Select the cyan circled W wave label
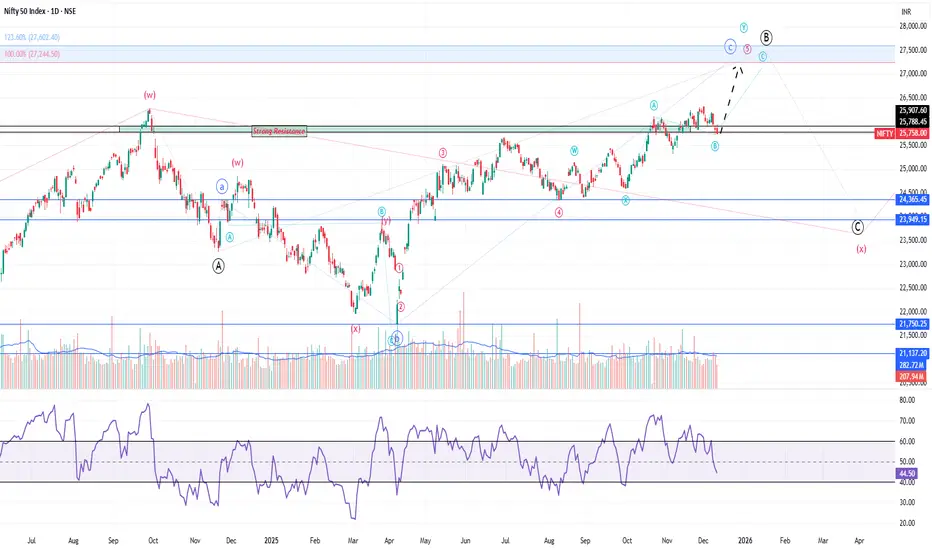932x550 pixels. (x=574, y=151)
